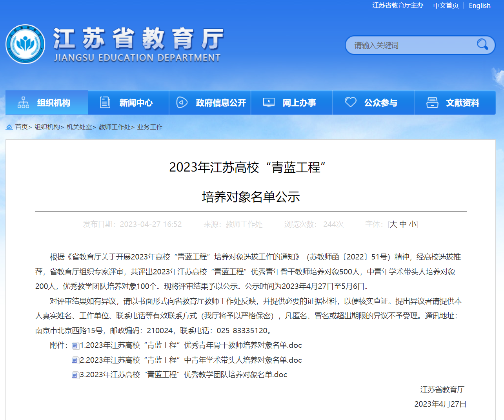This screenshot has width=504, height=420.
Task: Focus the 请输入关键词 search field
Action: pyautogui.click(x=412, y=45)
